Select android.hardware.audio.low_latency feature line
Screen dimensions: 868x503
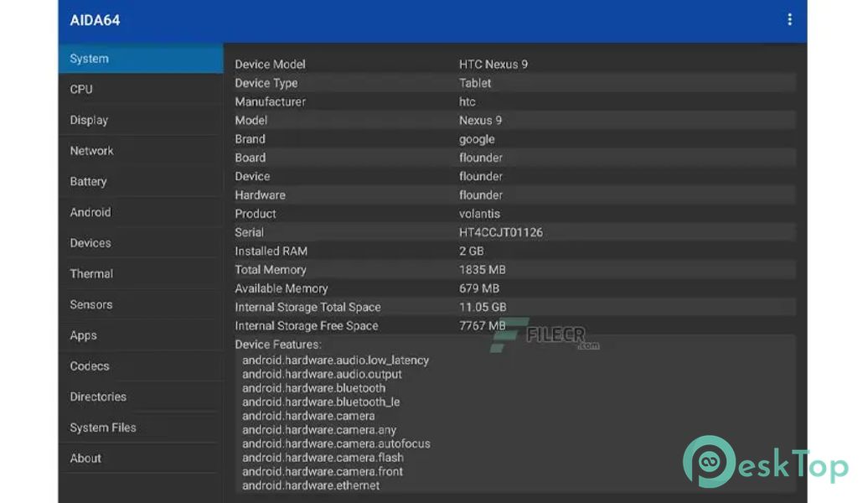coord(335,360)
